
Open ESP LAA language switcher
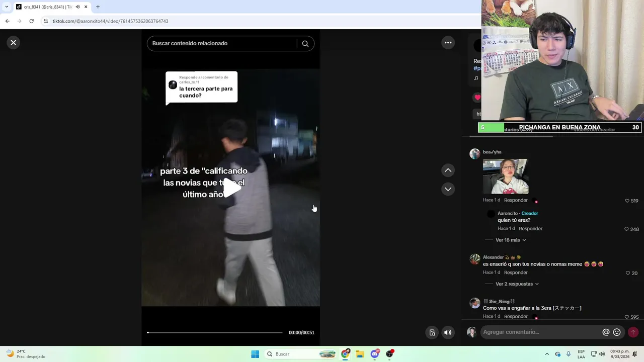click(581, 354)
